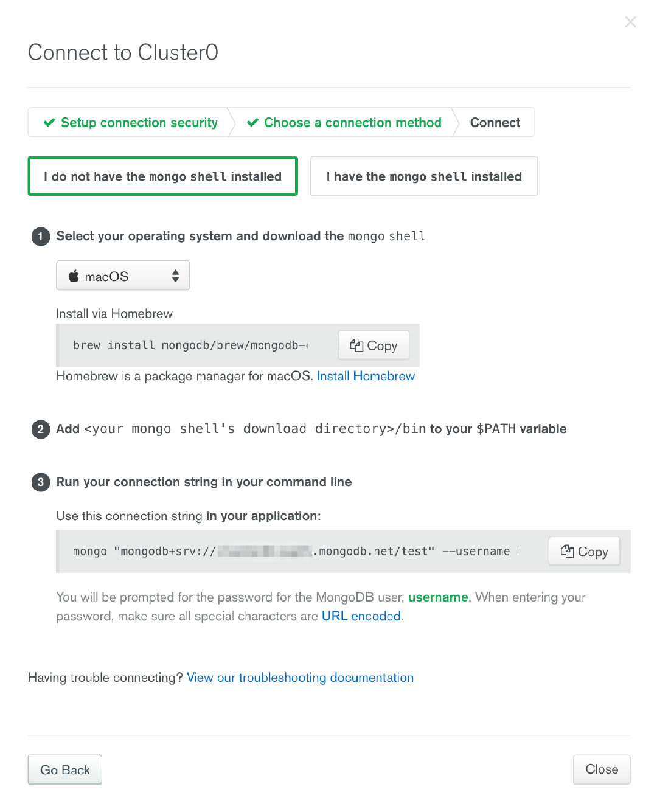The height and width of the screenshot is (812, 657).
Task: Open the URL encoded link
Action: (x=361, y=616)
